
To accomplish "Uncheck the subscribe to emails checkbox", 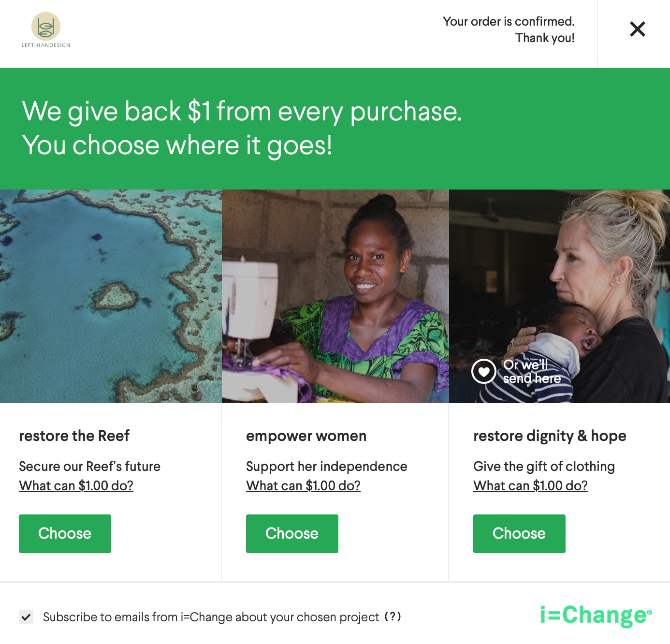I will [26, 617].
